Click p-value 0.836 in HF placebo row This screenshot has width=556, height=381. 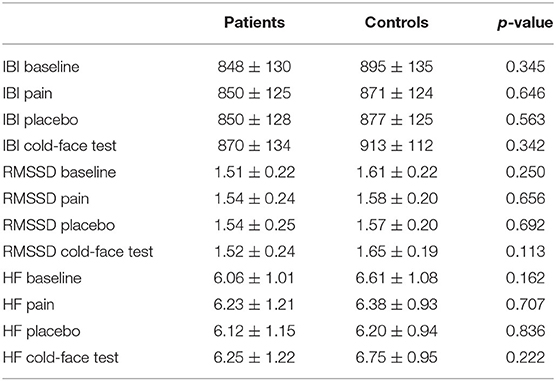[526, 331]
